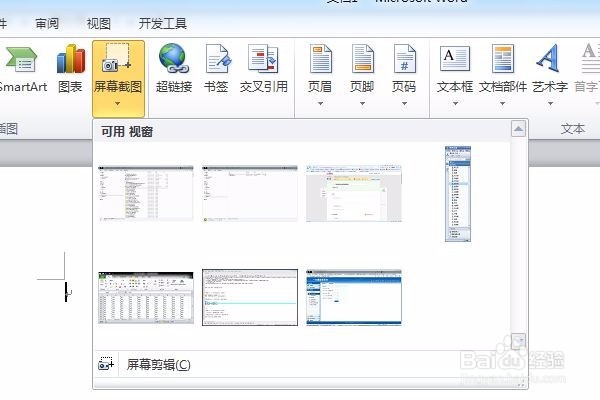Click the 艺术字 WordArt icon
This screenshot has width=600, height=400.
point(549,59)
